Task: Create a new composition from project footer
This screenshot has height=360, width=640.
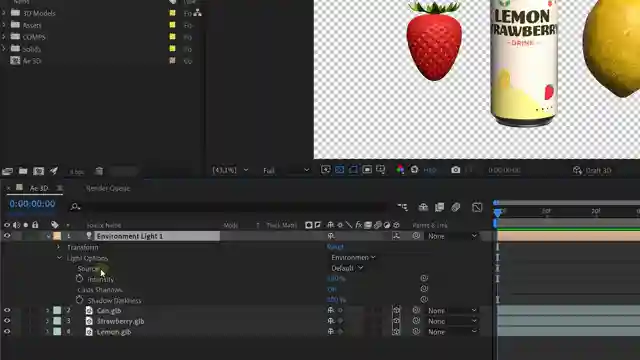Action: point(38,171)
